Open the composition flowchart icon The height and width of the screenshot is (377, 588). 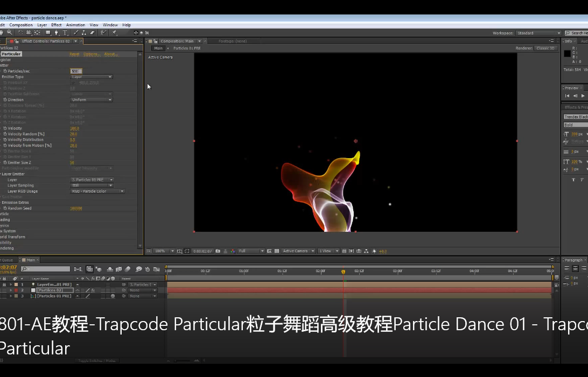point(366,251)
